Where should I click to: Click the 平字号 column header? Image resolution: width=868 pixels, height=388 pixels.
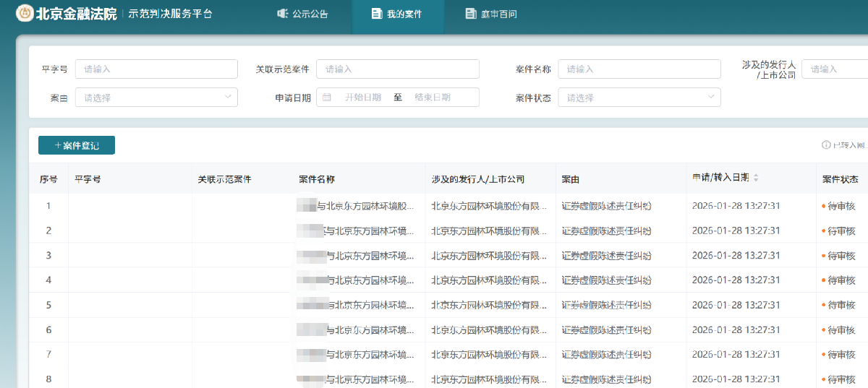click(88, 179)
